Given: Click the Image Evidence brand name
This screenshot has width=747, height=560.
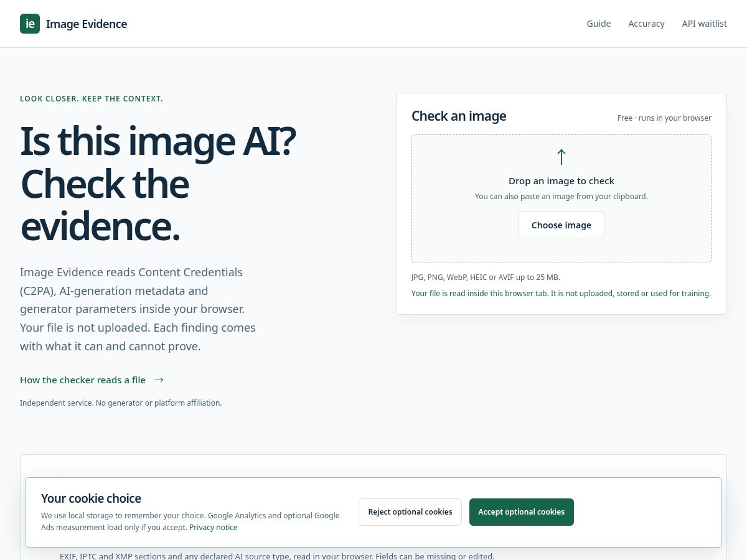Looking at the screenshot, I should tap(87, 24).
